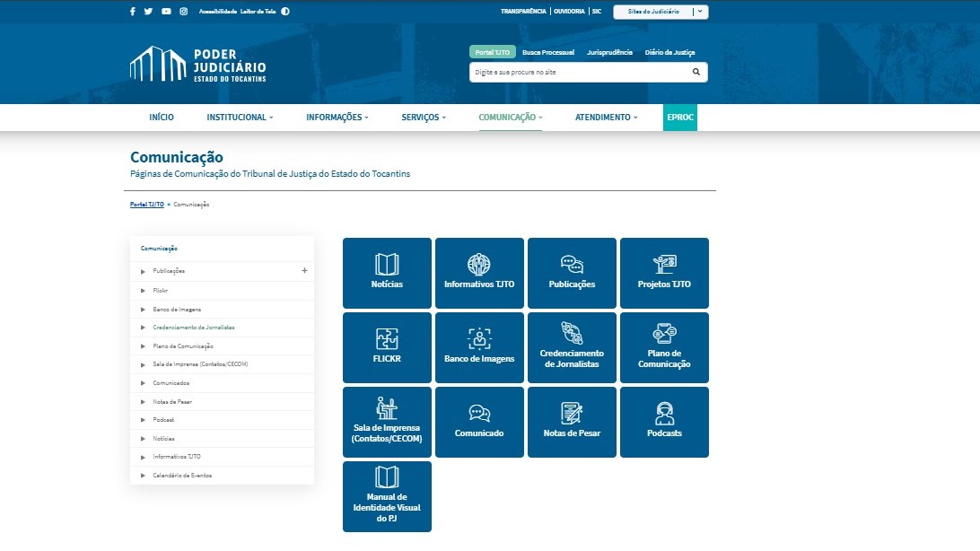
Task: Click the EPROC button in navigation
Action: coord(679,118)
